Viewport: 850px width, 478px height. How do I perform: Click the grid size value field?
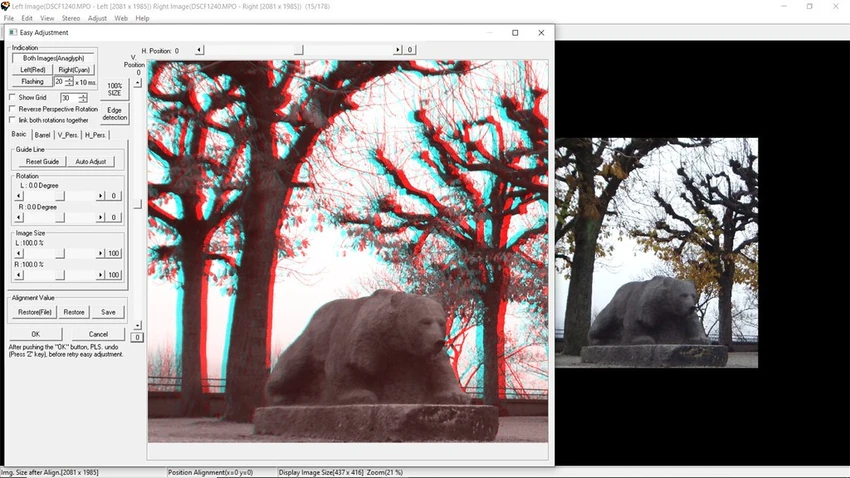pyautogui.click(x=69, y=98)
